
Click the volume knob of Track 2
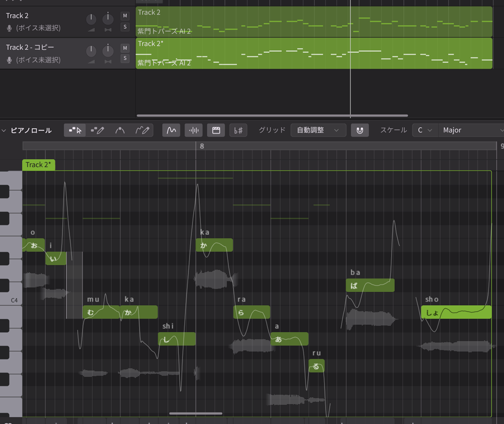coord(91,20)
